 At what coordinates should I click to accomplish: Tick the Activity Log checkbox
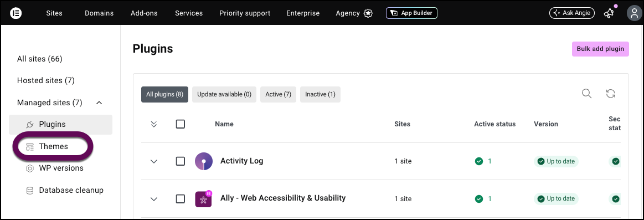tap(181, 161)
